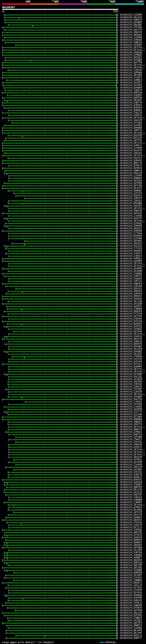Click the green alignment bar for UniRef100_A0YPA8
146x644 pixels.
click(x=66, y=610)
